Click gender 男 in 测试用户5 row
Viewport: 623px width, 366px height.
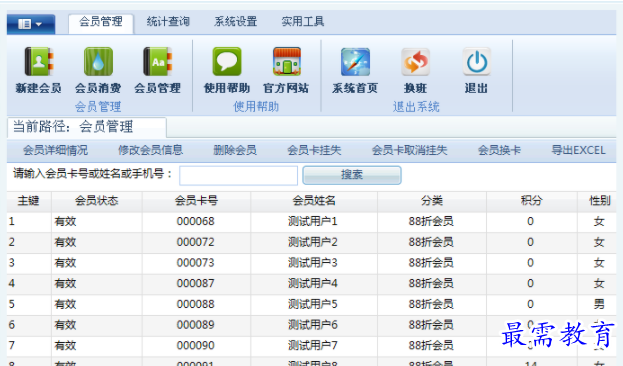click(599, 304)
